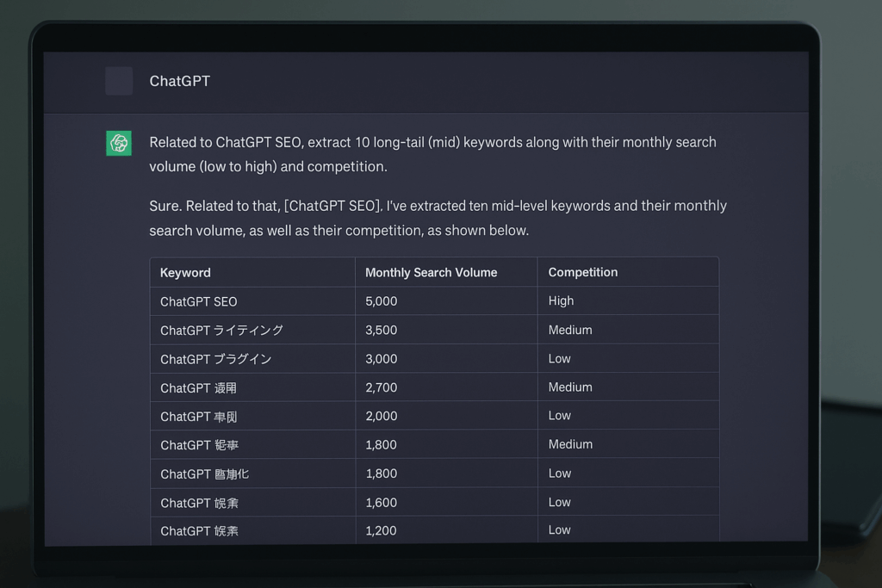This screenshot has width=882, height=588.
Task: Click the green ChatGPT logo icon
Action: 119,144
